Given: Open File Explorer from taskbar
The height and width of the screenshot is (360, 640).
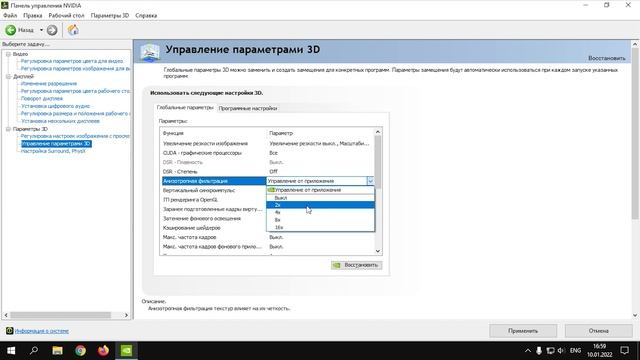Looking at the screenshot, I should 57,351.
